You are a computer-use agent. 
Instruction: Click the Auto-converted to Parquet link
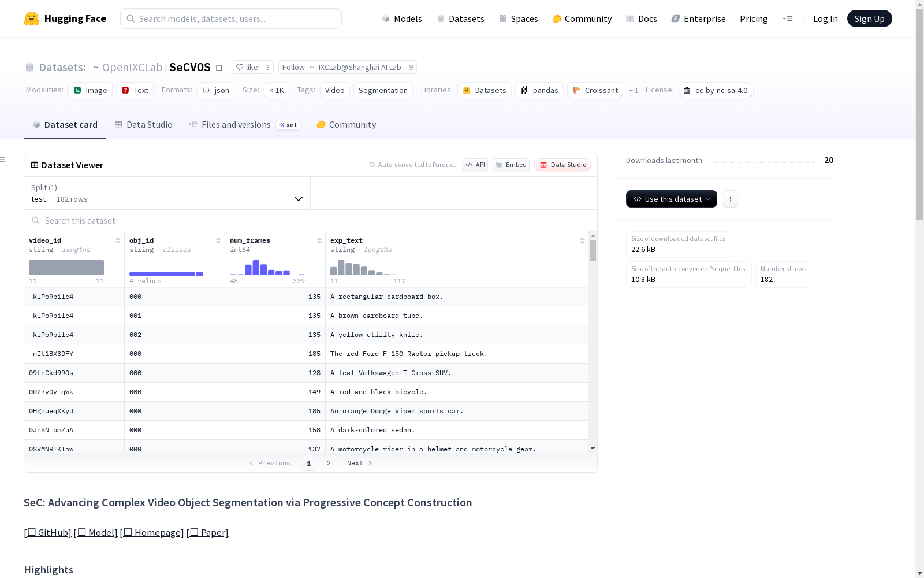click(x=417, y=165)
